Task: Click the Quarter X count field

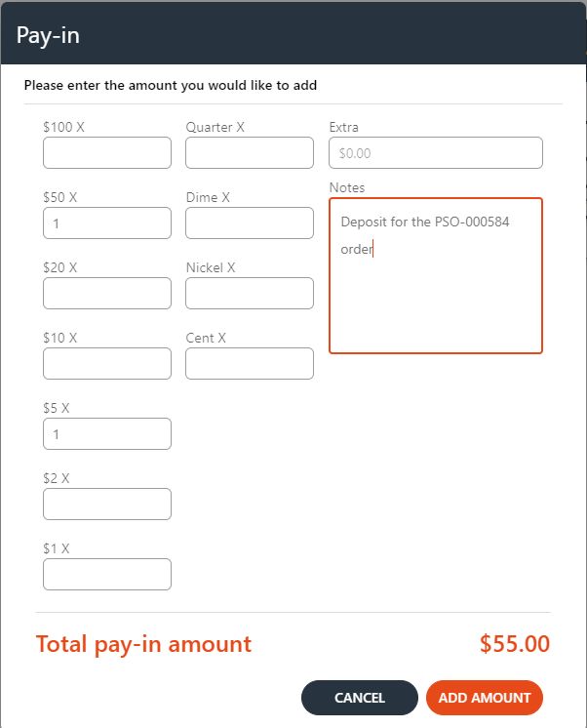Action: (250, 153)
